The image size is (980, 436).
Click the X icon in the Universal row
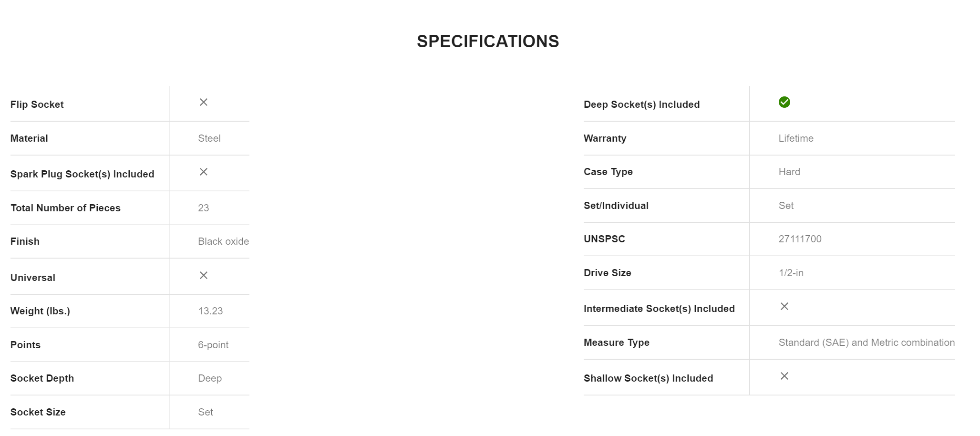tap(204, 276)
